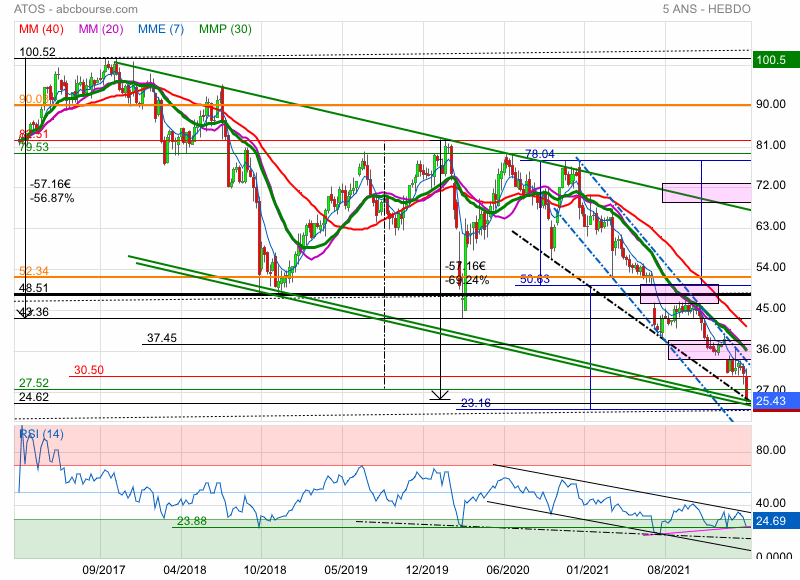Click the "37.45" level label

162,338
